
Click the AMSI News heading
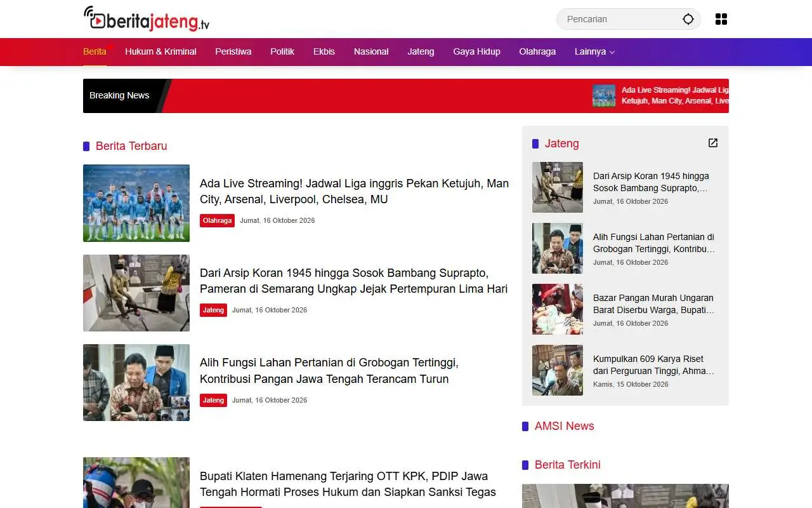click(565, 426)
